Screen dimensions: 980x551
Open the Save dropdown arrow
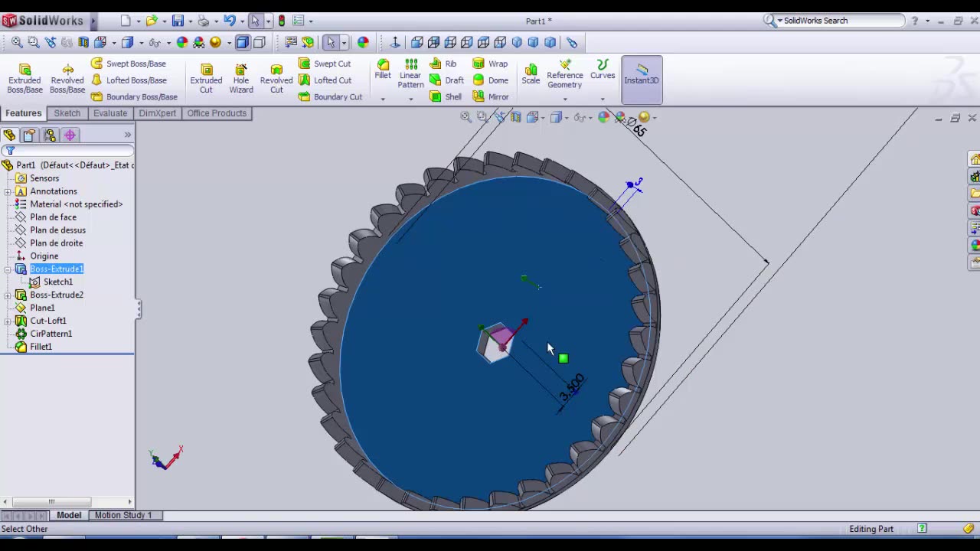pos(190,21)
